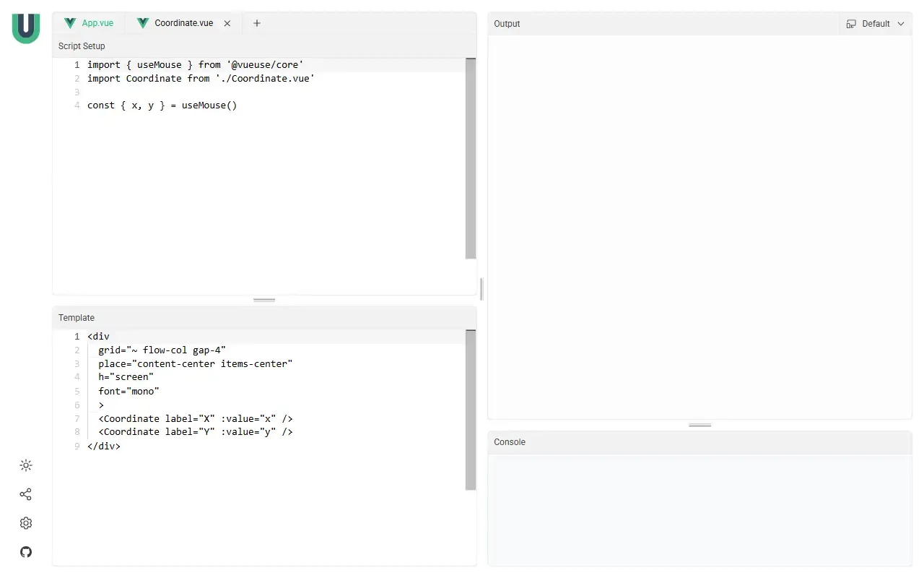This screenshot has height=578, width=924.
Task: Open settings via the gear icon
Action: [x=26, y=523]
